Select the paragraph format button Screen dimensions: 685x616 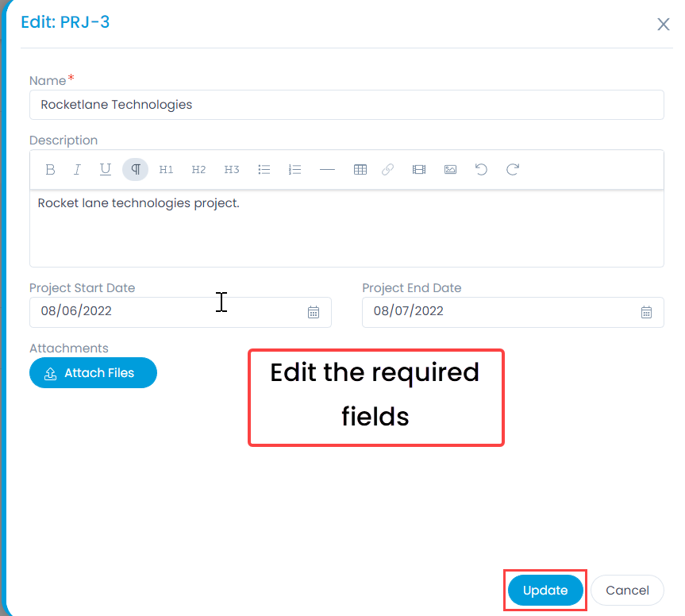136,170
